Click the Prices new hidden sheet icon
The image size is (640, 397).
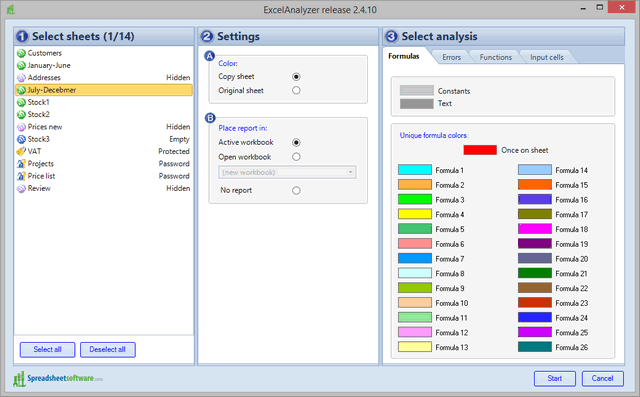(21, 127)
